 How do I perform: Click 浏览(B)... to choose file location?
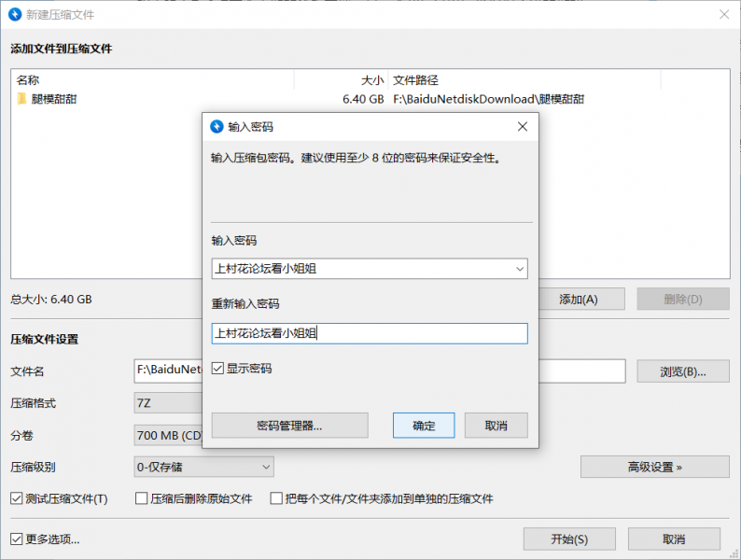coord(682,371)
